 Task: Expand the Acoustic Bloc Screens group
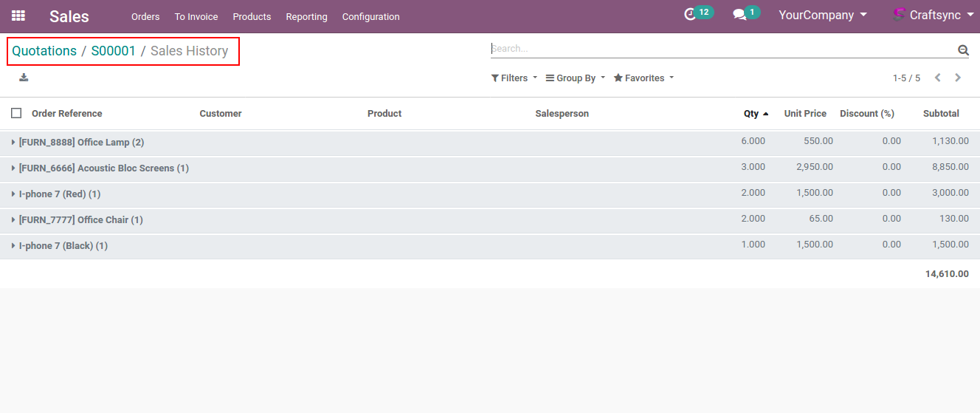103,168
